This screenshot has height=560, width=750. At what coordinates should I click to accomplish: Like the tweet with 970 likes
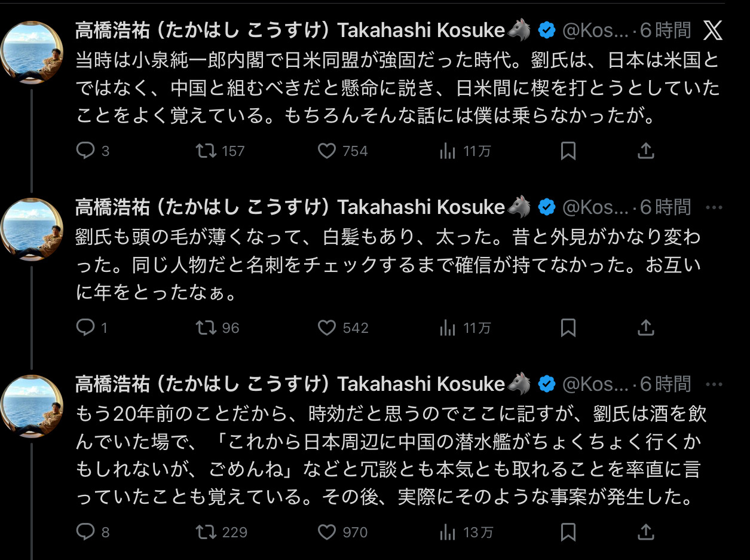(327, 531)
